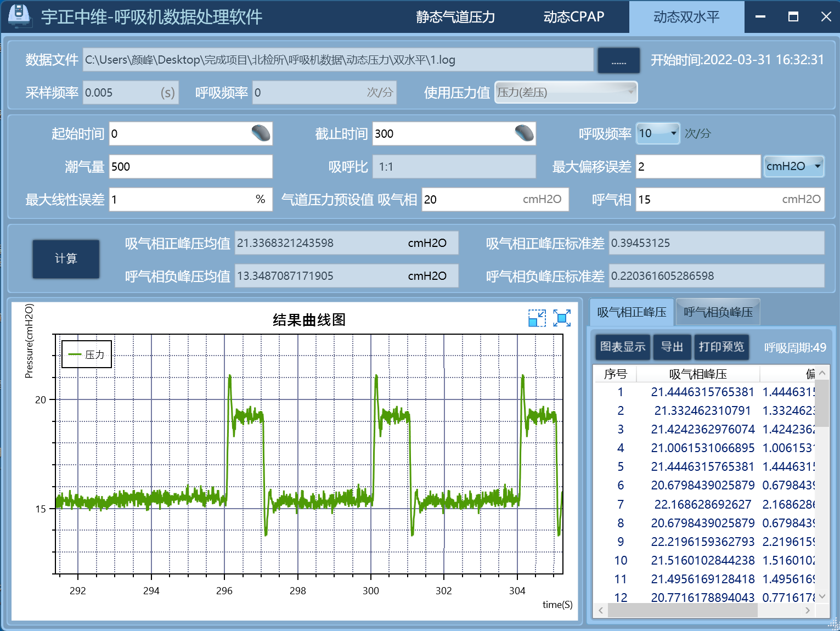Select the 呼气相负峰压 results tab
This screenshot has width=840, height=631.
click(x=718, y=312)
